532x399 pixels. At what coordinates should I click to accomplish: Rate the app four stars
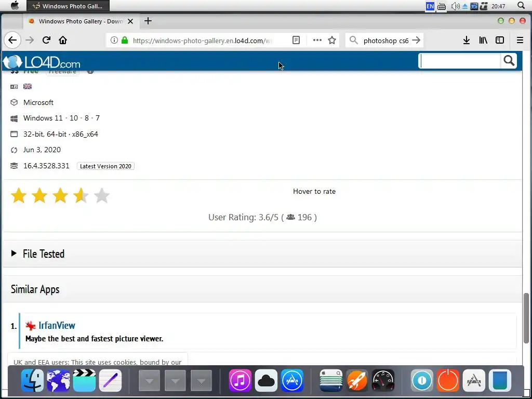click(x=81, y=196)
